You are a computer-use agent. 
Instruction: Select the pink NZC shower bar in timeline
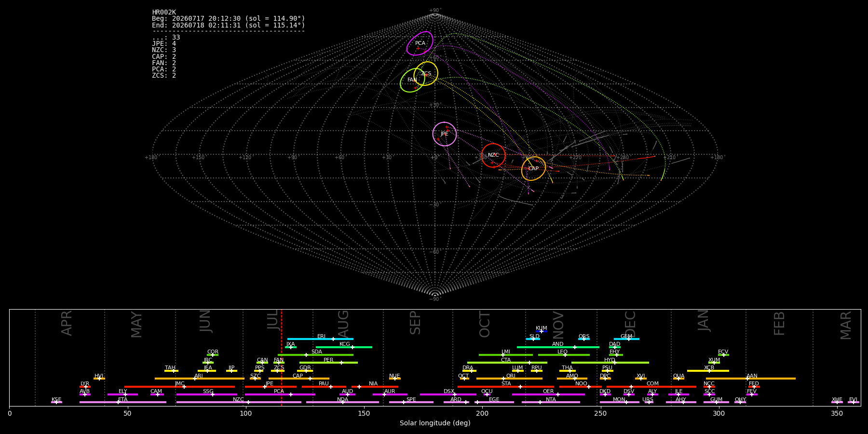point(239,402)
